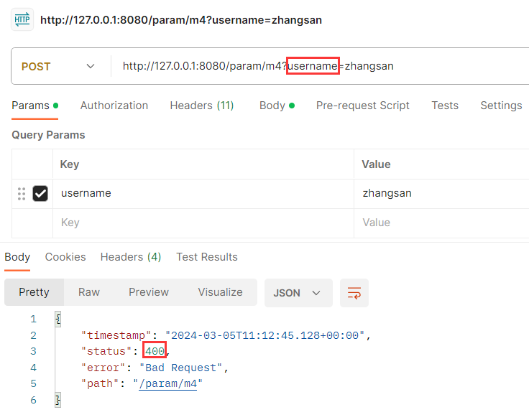Open the Pre-request Script tab
This screenshot has height=420, width=529.
pyautogui.click(x=363, y=106)
